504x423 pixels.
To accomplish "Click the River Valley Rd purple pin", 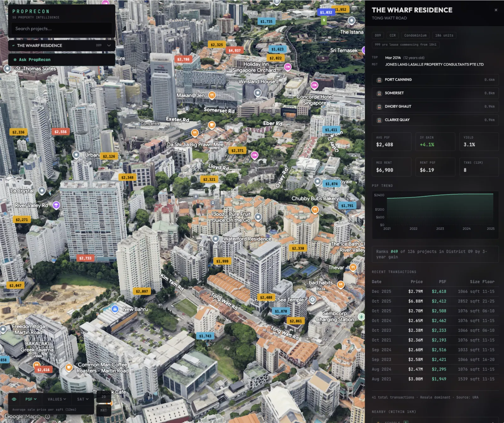I will pyautogui.click(x=56, y=205).
